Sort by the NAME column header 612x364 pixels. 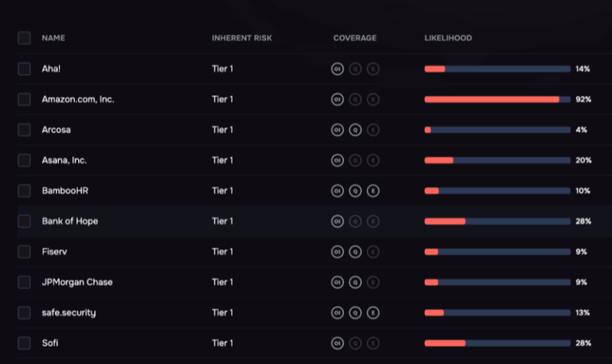click(53, 38)
